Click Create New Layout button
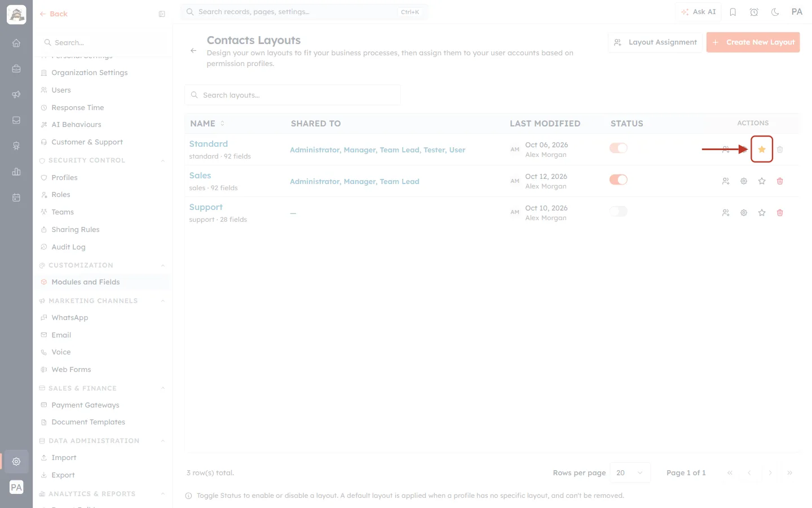The width and height of the screenshot is (812, 508). [x=753, y=42]
